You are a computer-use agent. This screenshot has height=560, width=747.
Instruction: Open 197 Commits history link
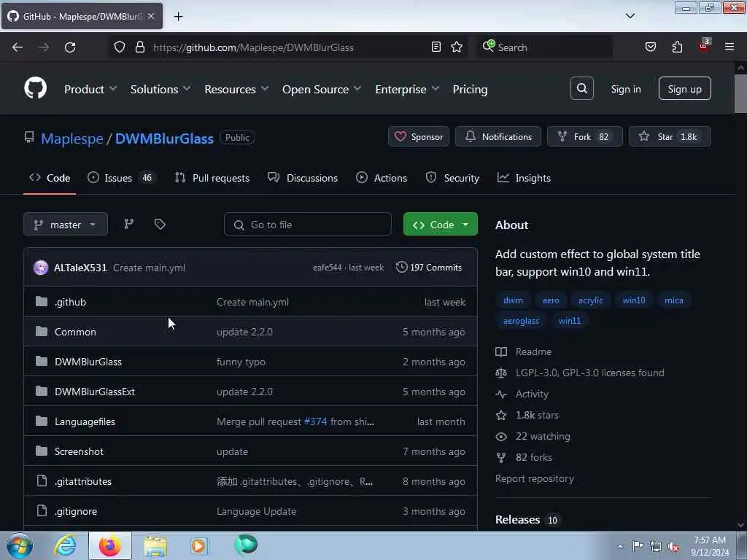pos(429,267)
